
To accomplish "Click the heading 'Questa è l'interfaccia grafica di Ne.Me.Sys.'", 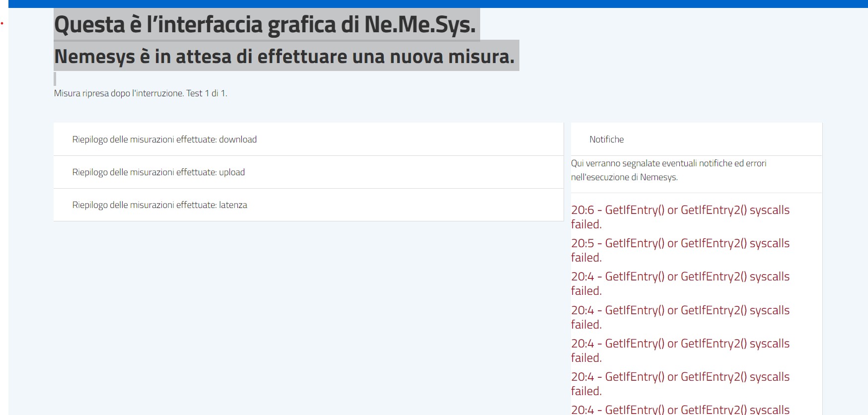I will (265, 24).
